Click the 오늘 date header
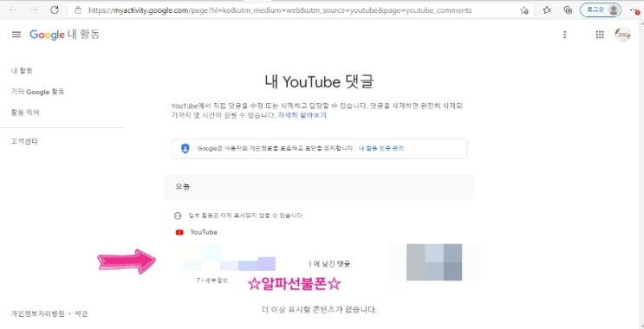This screenshot has height=329, width=644. pos(319,187)
